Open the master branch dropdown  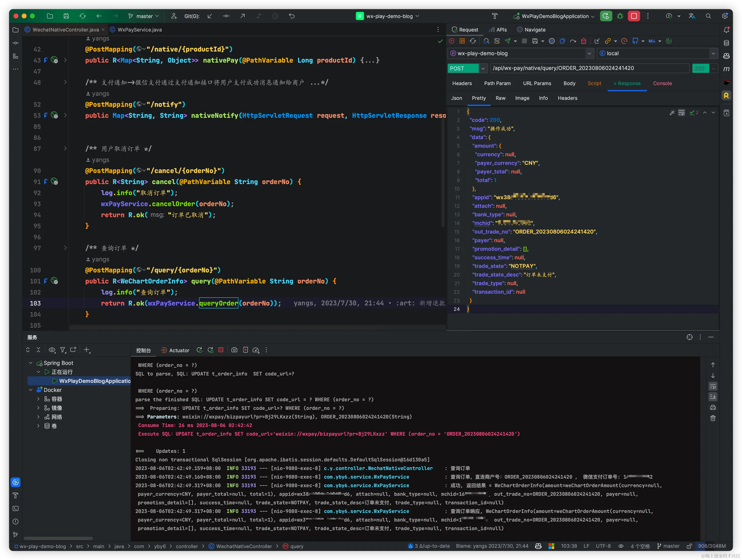click(144, 16)
